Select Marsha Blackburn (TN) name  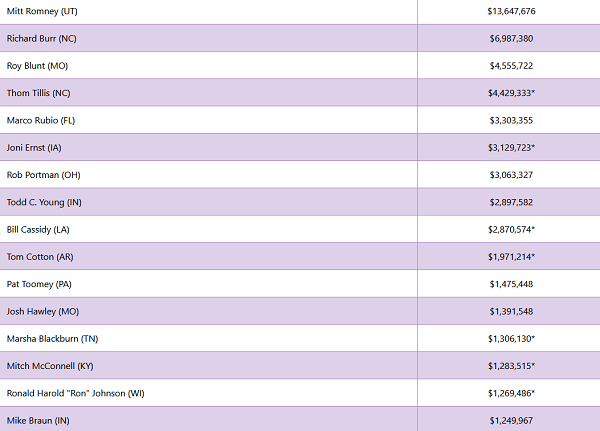click(52, 339)
